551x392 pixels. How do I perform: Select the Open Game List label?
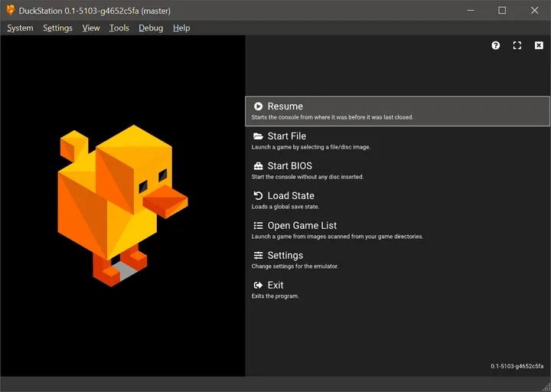pyautogui.click(x=302, y=225)
